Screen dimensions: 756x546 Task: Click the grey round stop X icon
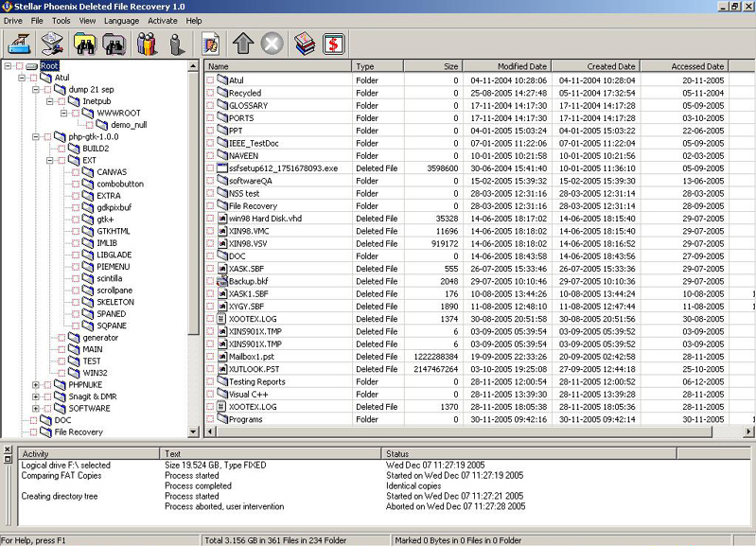tap(272, 44)
